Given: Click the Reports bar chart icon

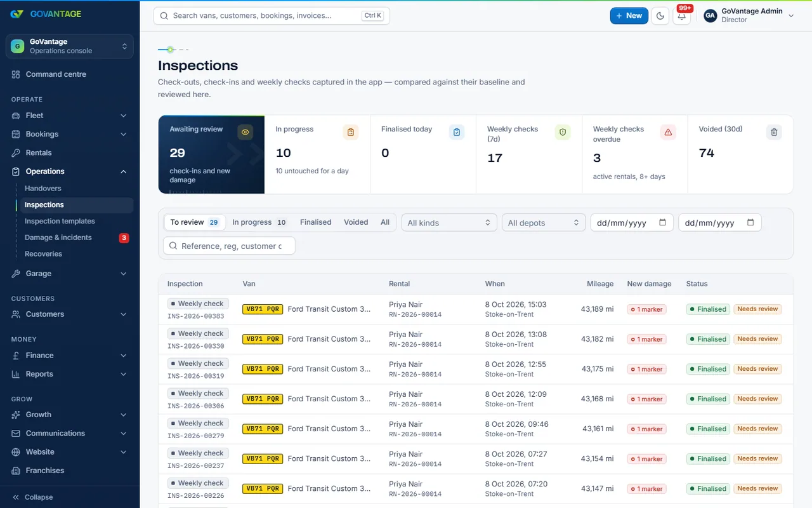Looking at the screenshot, I should pyautogui.click(x=16, y=374).
